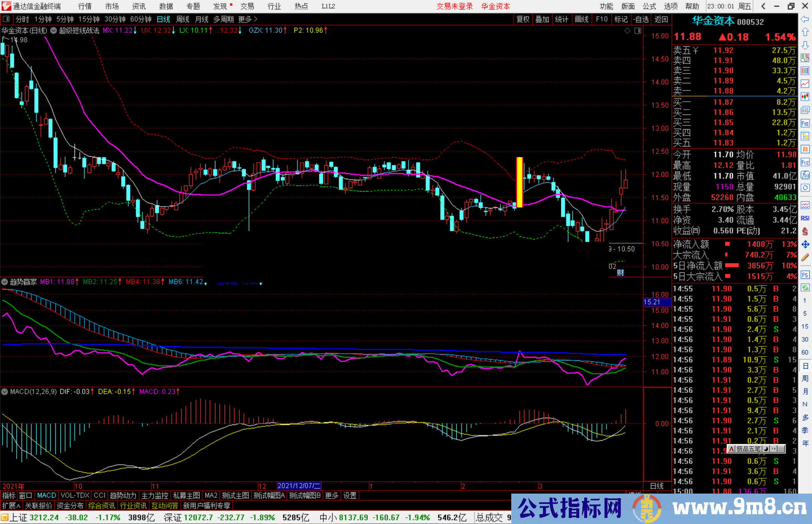The image size is (812, 524).
Task: Toggle the 趋势赢家 sub-chart indicator button
Action: [x=5, y=282]
